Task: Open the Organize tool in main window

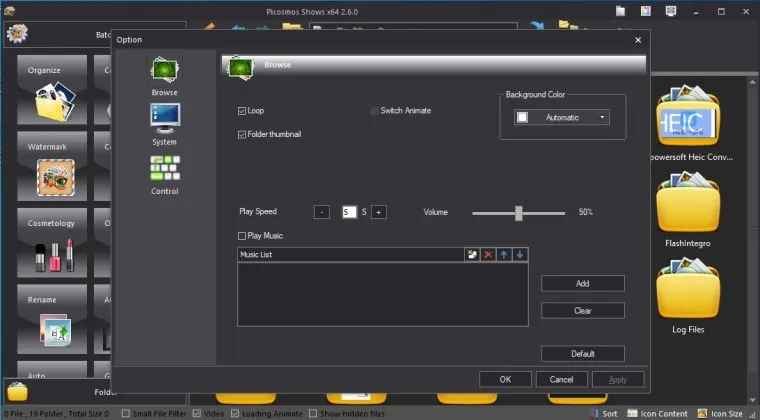Action: tap(52, 90)
